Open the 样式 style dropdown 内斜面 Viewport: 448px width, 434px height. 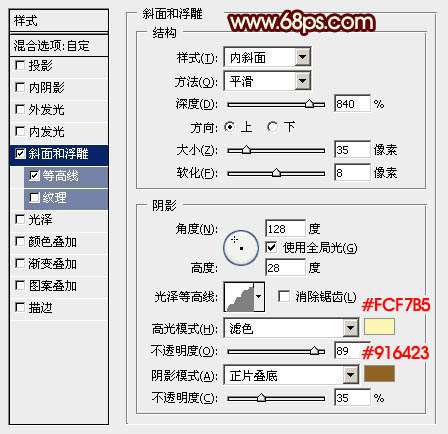click(267, 57)
